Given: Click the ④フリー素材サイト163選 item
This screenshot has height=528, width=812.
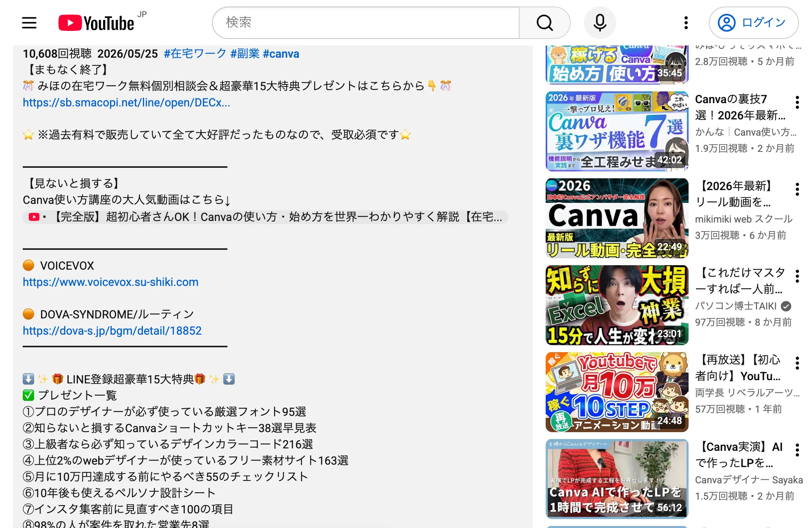Looking at the screenshot, I should pyautogui.click(x=186, y=461).
